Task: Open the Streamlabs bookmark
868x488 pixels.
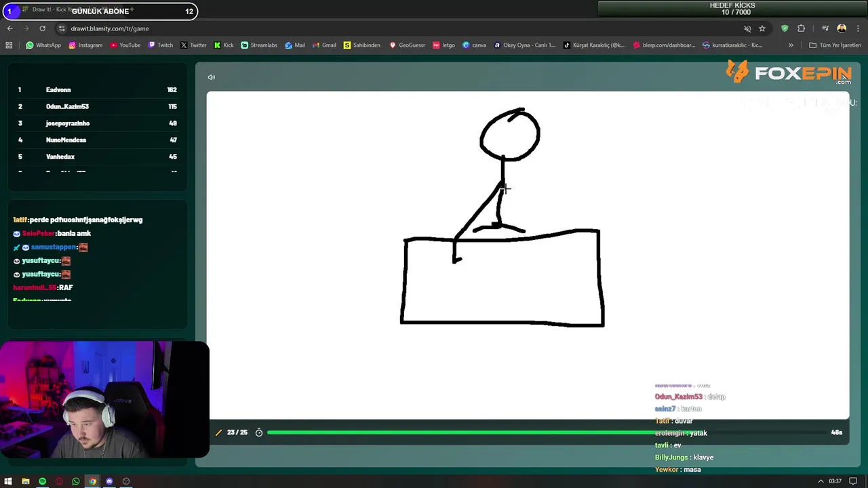Action: pyautogui.click(x=259, y=45)
